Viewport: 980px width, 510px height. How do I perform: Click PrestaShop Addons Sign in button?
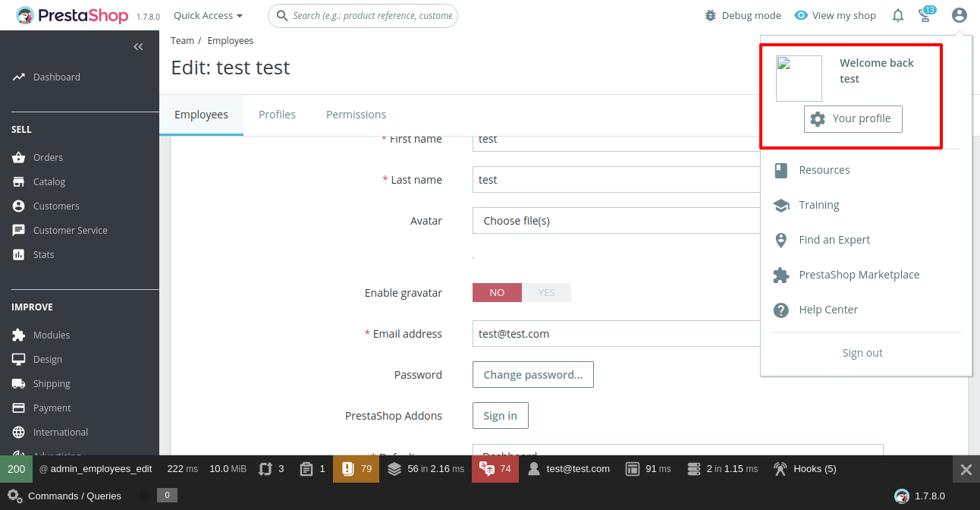click(x=501, y=416)
